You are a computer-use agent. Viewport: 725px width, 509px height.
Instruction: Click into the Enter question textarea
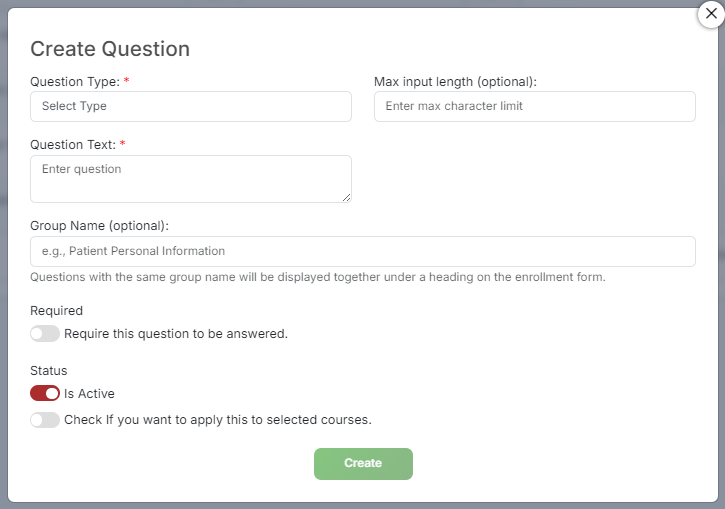(x=190, y=179)
